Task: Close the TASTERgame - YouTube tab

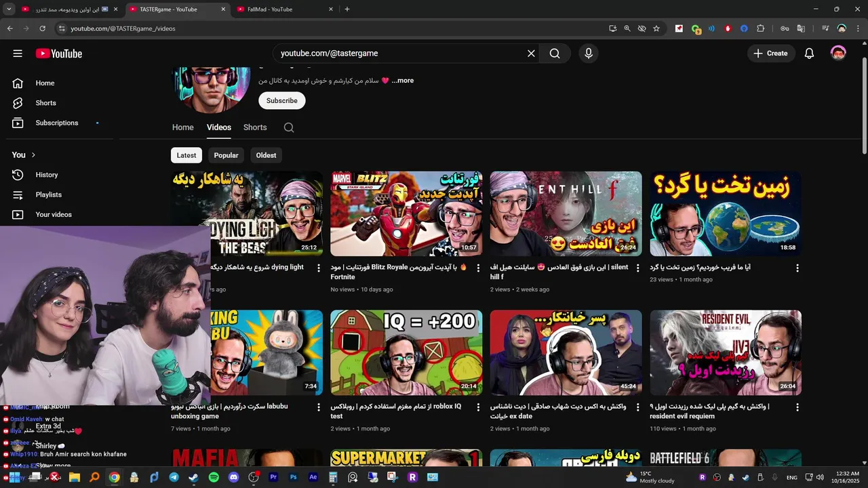Action: 224,9
